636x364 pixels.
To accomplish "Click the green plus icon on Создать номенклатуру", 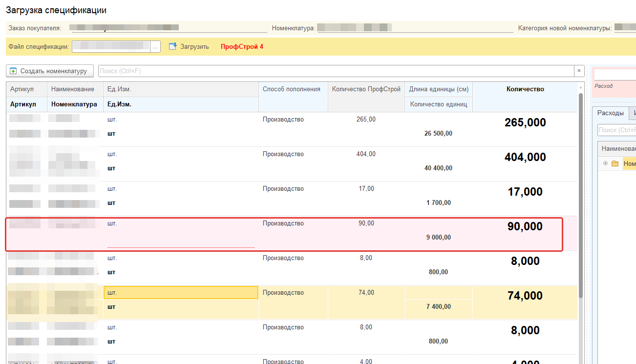I will [13, 71].
